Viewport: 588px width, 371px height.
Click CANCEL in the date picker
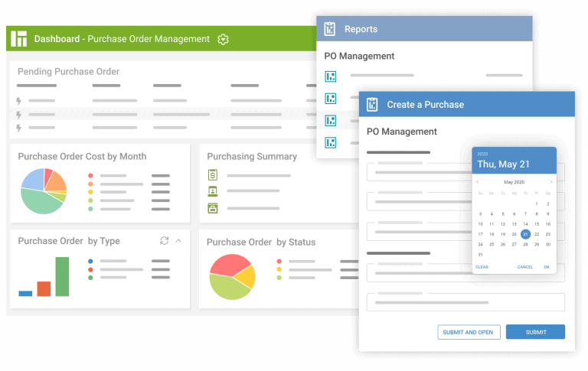point(525,267)
